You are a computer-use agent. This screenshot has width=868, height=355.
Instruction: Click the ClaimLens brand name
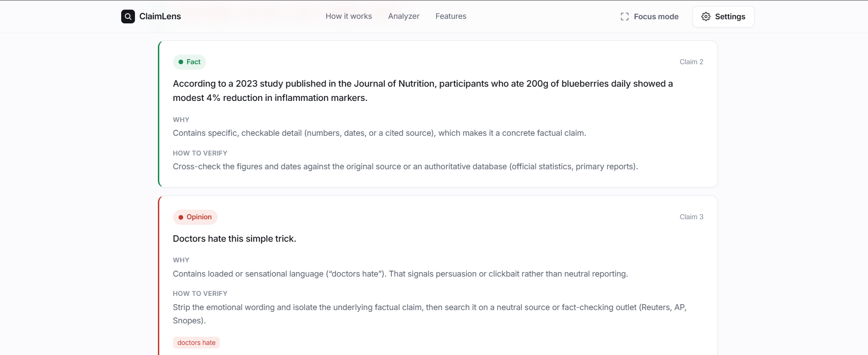pos(160,17)
